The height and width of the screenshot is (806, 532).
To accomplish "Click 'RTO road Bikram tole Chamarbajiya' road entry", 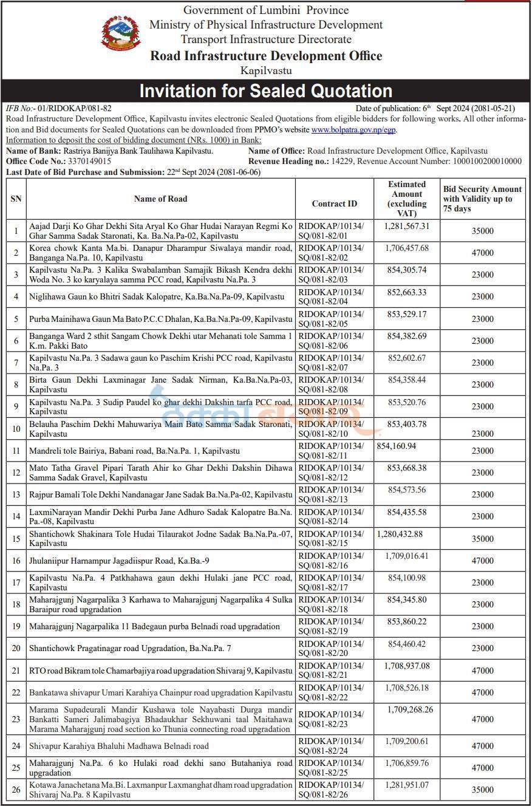I will [x=160, y=670].
